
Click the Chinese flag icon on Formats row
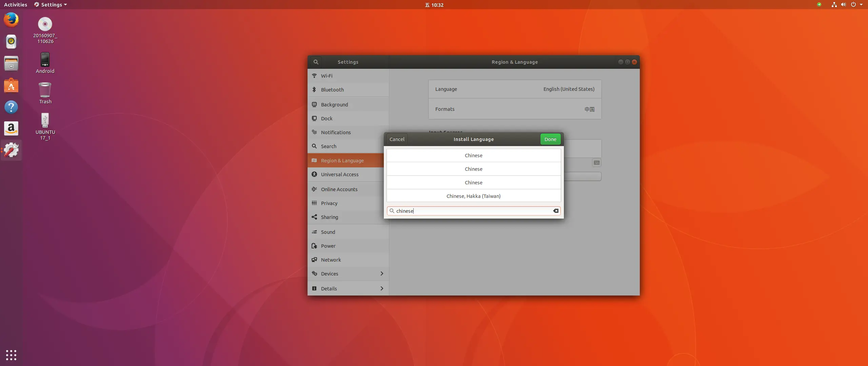pyautogui.click(x=589, y=109)
